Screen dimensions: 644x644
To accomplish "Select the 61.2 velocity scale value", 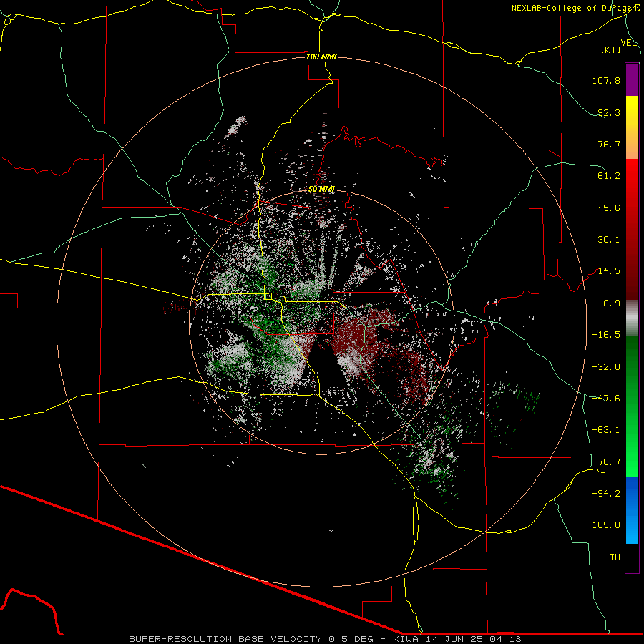I will (x=609, y=176).
